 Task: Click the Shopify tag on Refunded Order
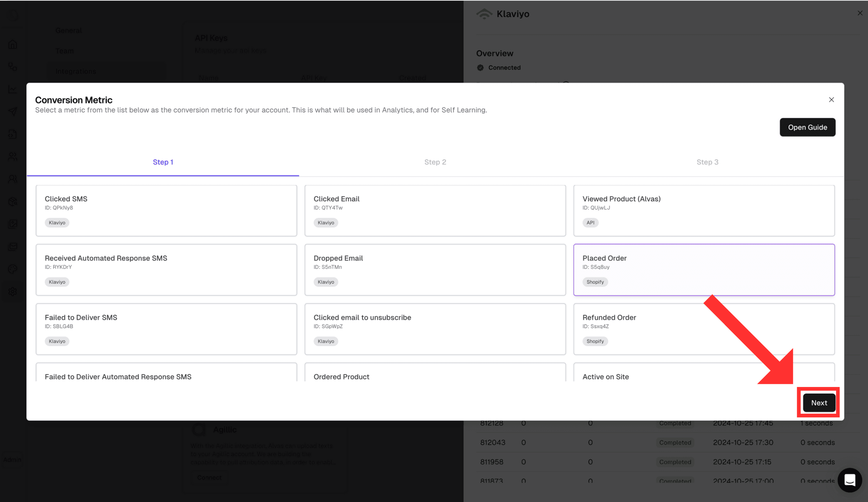[x=595, y=341]
